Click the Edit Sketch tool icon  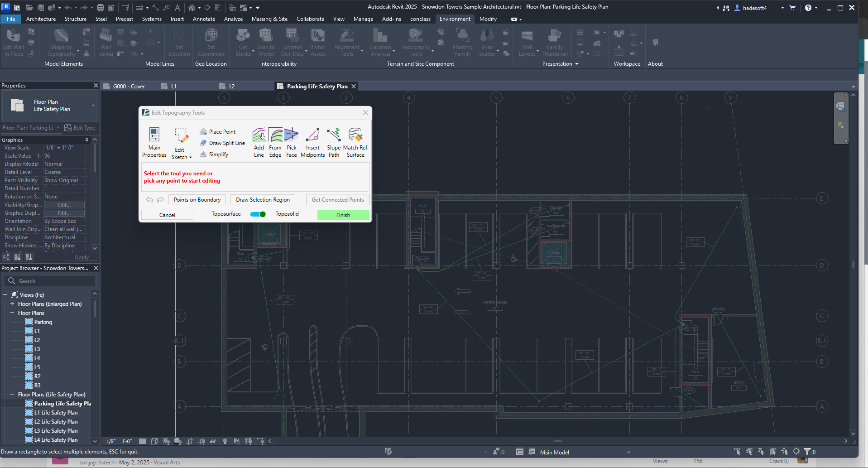pos(181,135)
